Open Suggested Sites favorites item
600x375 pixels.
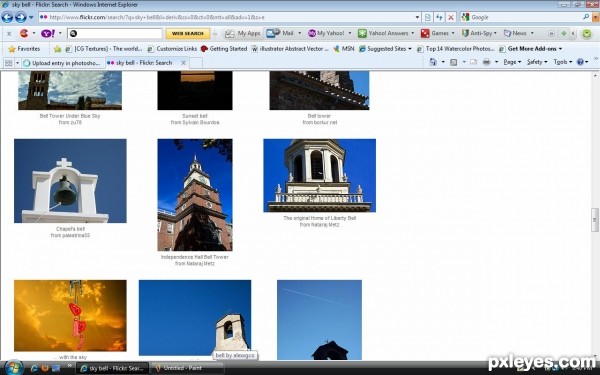click(385, 49)
